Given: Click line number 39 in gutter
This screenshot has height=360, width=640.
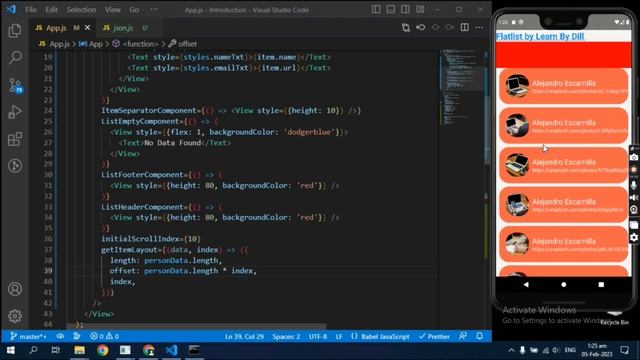Looking at the screenshot, I should click(48, 271).
